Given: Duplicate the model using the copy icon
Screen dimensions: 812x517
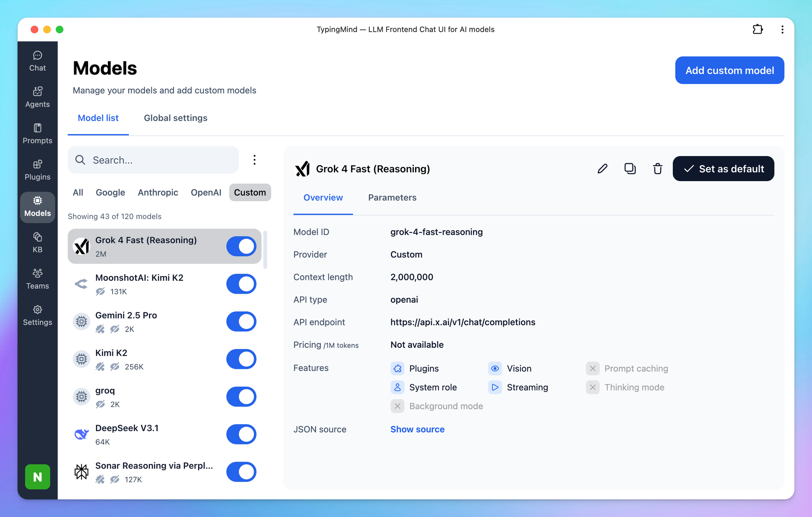Looking at the screenshot, I should [630, 168].
